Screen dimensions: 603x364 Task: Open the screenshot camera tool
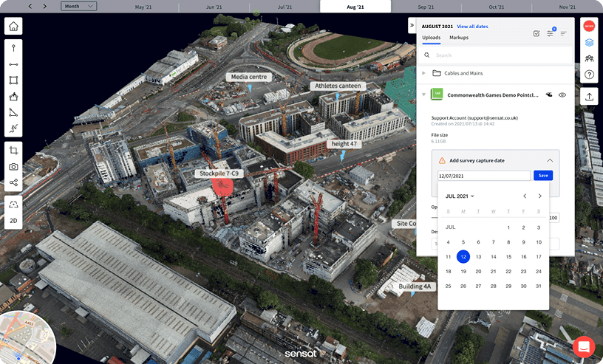[x=13, y=166]
